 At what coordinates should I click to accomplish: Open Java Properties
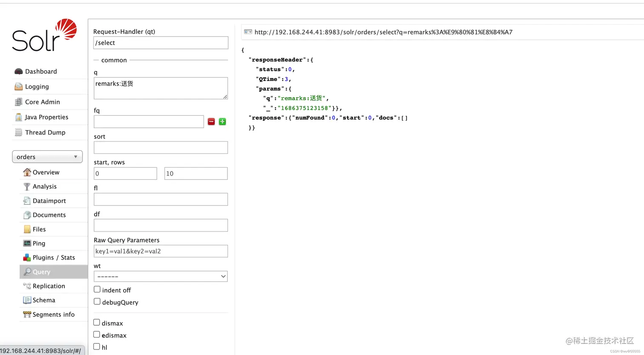[x=46, y=117]
